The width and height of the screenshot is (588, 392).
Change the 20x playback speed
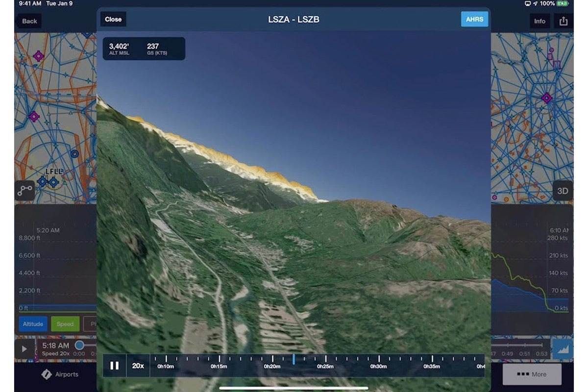[x=138, y=366]
